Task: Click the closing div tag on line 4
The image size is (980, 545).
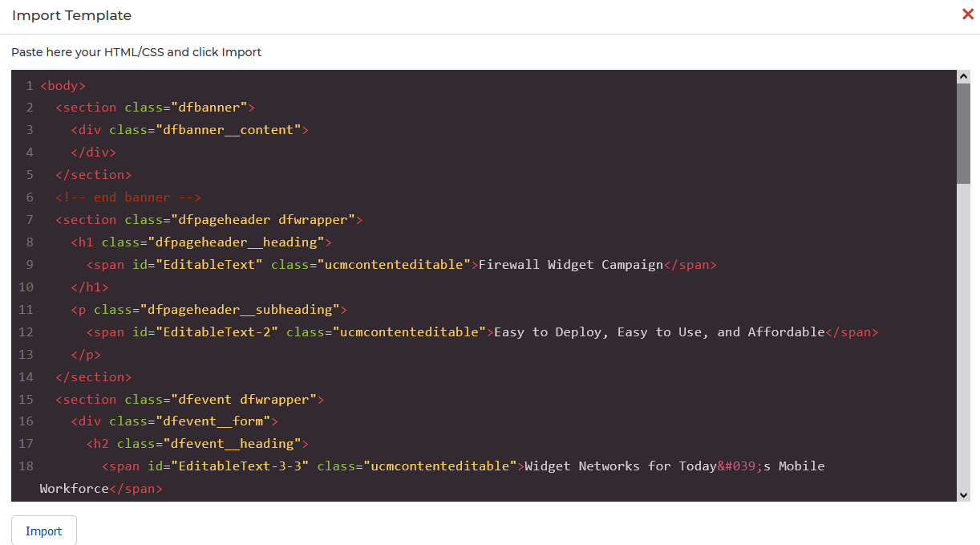Action: point(94,153)
